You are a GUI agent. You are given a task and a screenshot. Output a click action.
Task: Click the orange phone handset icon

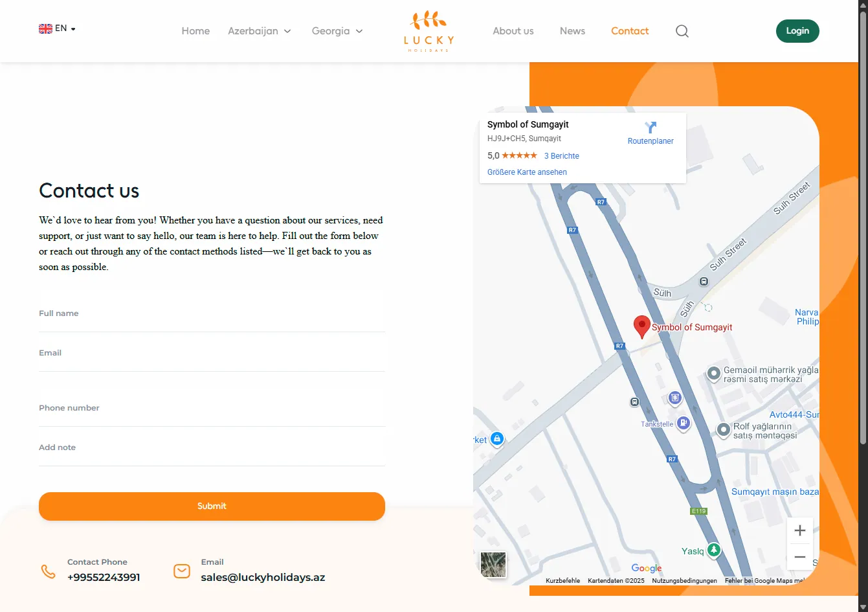coord(49,571)
